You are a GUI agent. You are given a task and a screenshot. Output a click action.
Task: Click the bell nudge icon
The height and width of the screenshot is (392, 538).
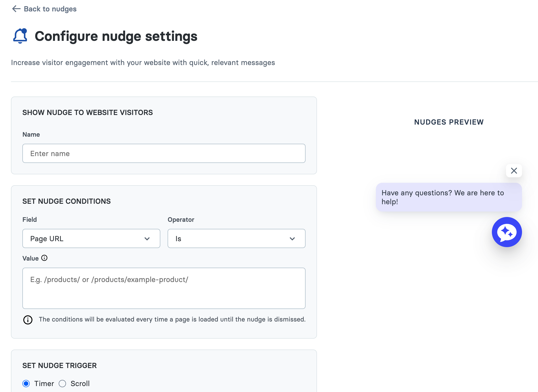click(20, 36)
